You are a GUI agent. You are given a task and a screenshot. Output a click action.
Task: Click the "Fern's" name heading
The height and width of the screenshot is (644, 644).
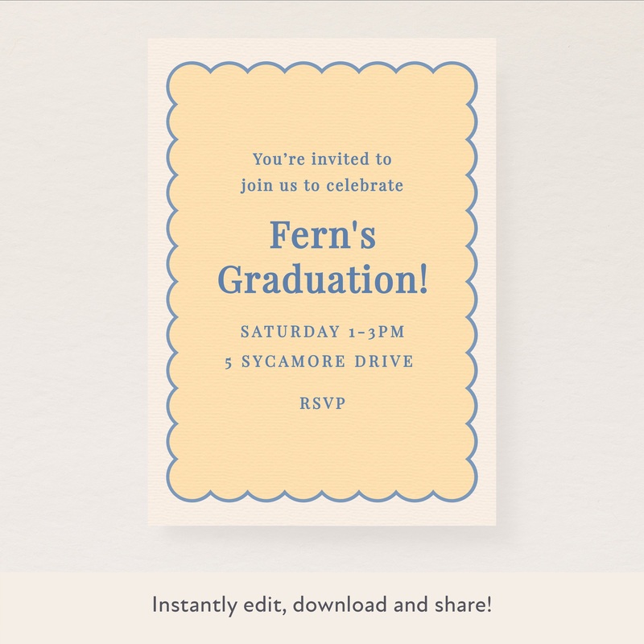(322, 236)
